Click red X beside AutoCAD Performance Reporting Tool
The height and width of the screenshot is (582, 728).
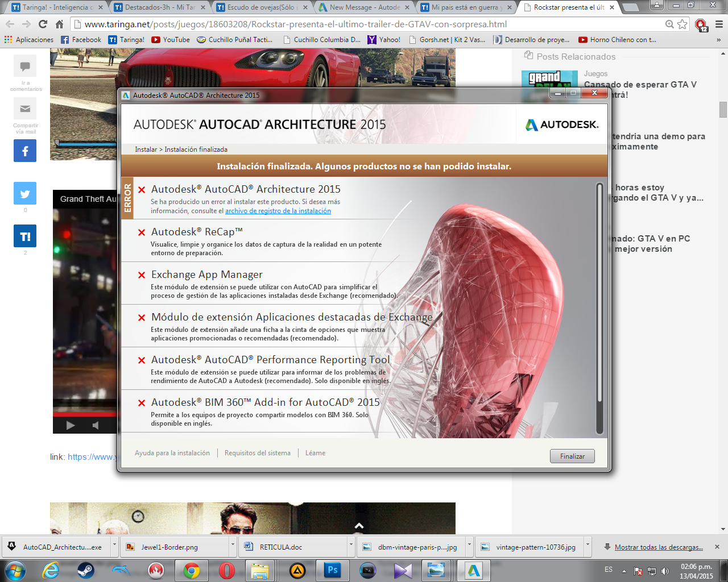click(x=142, y=360)
